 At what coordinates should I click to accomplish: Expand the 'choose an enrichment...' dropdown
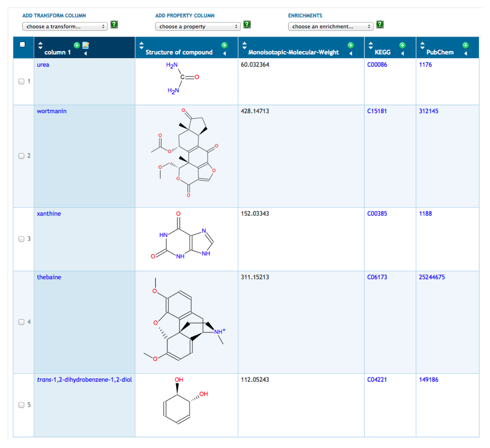330,27
